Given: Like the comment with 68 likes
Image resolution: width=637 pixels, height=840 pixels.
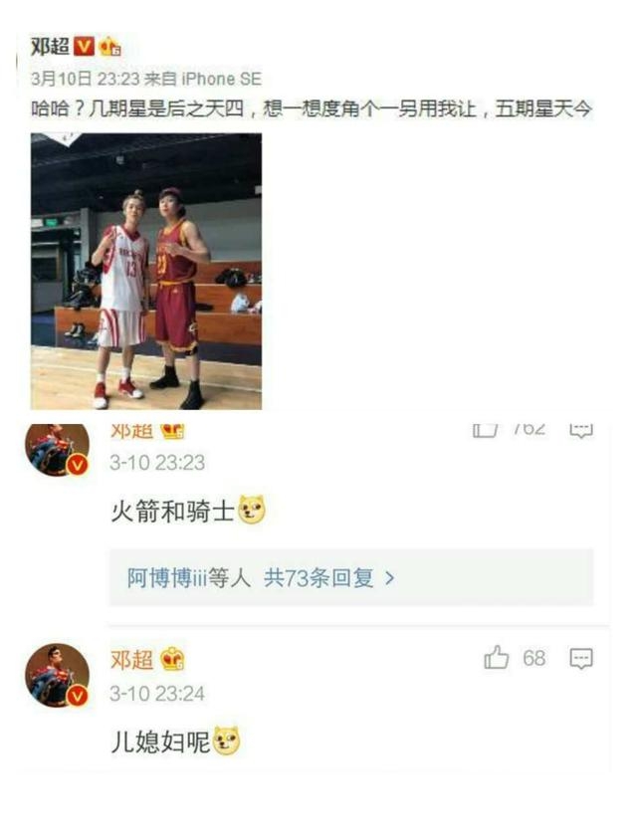Looking at the screenshot, I should 496,657.
